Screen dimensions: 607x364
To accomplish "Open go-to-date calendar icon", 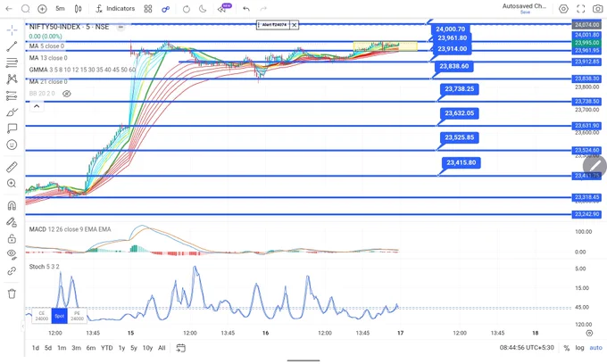I will [181, 348].
